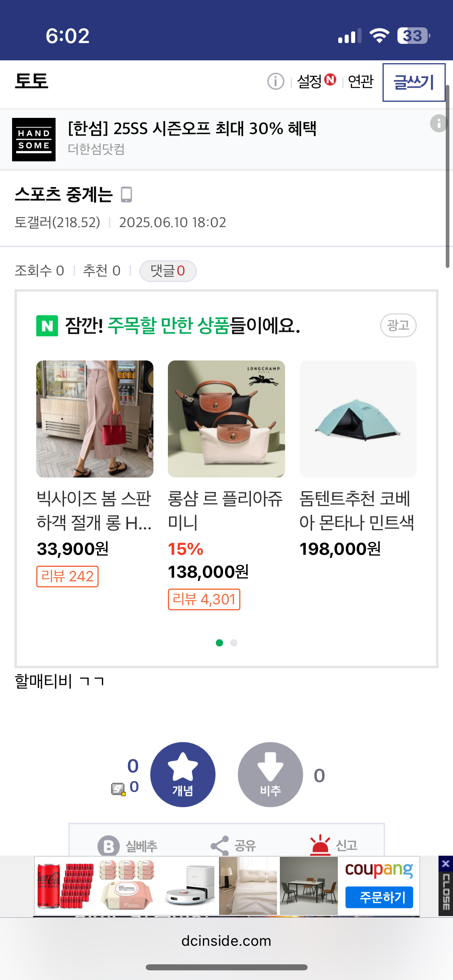Viewport: 453px width, 980px height.
Task: Downvote post with the 비추 arrow button
Action: [270, 774]
